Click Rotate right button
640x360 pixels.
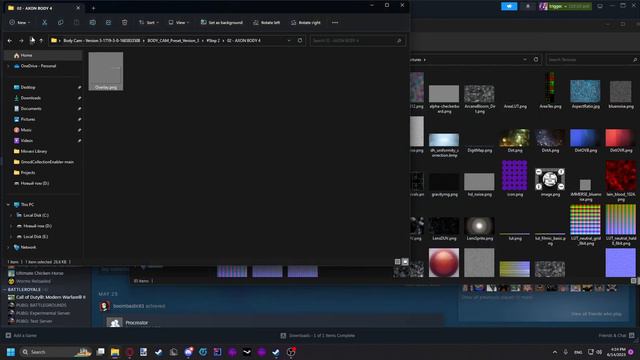tap(306, 22)
